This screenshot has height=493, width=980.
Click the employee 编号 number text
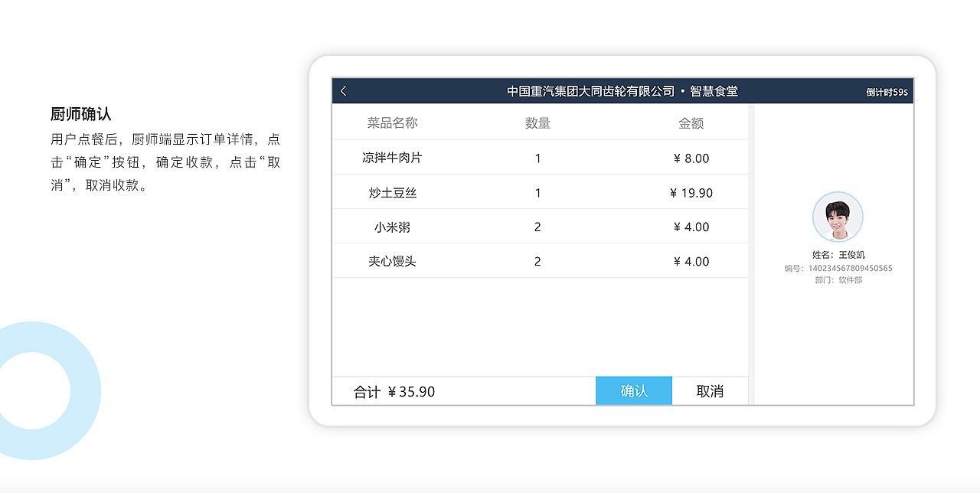(838, 268)
